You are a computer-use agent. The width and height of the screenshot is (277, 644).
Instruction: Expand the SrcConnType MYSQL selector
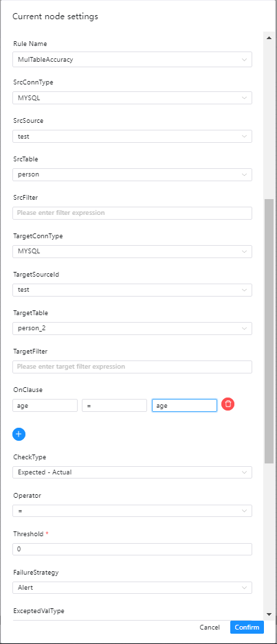132,97
